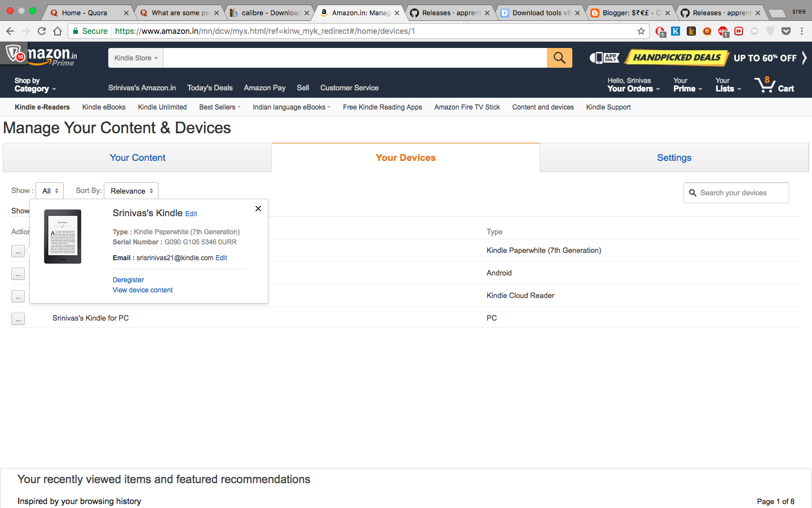Open Chrome's three-dot menu
The height and width of the screenshot is (508, 812).
(802, 31)
